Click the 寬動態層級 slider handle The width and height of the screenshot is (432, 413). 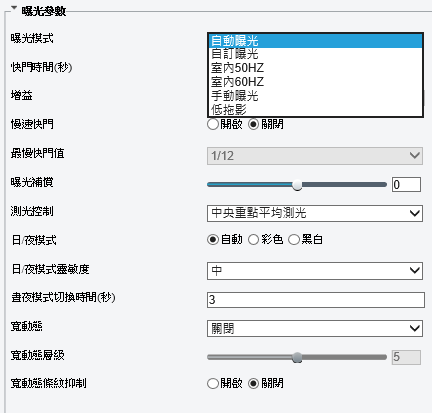coord(297,358)
